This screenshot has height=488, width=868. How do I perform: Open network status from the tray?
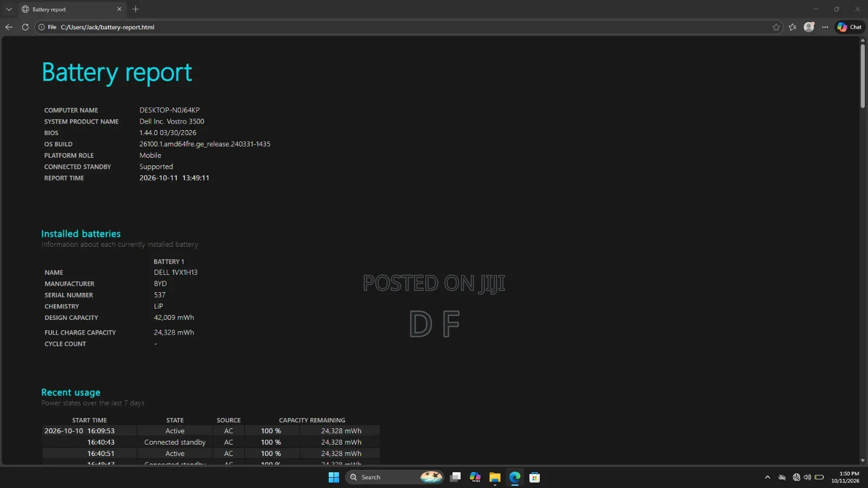coord(796,477)
